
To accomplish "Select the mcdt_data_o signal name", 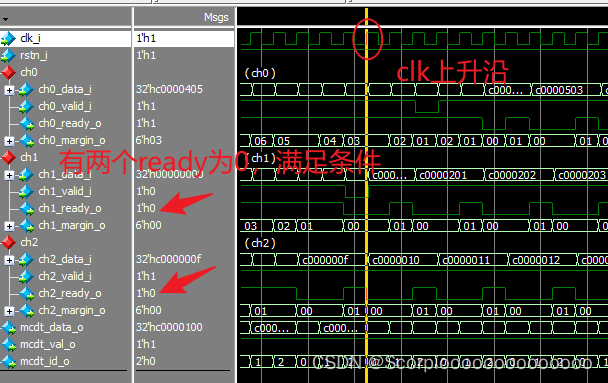I will click(x=52, y=328).
